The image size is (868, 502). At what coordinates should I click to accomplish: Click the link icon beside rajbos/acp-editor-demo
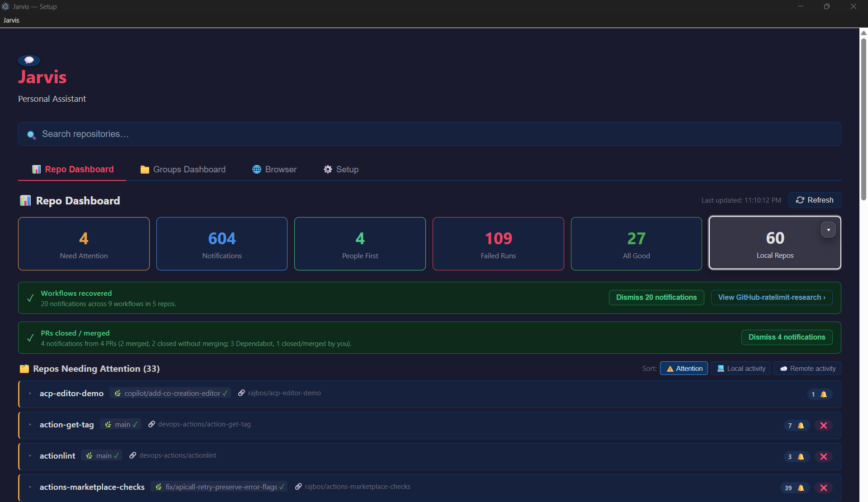click(241, 393)
